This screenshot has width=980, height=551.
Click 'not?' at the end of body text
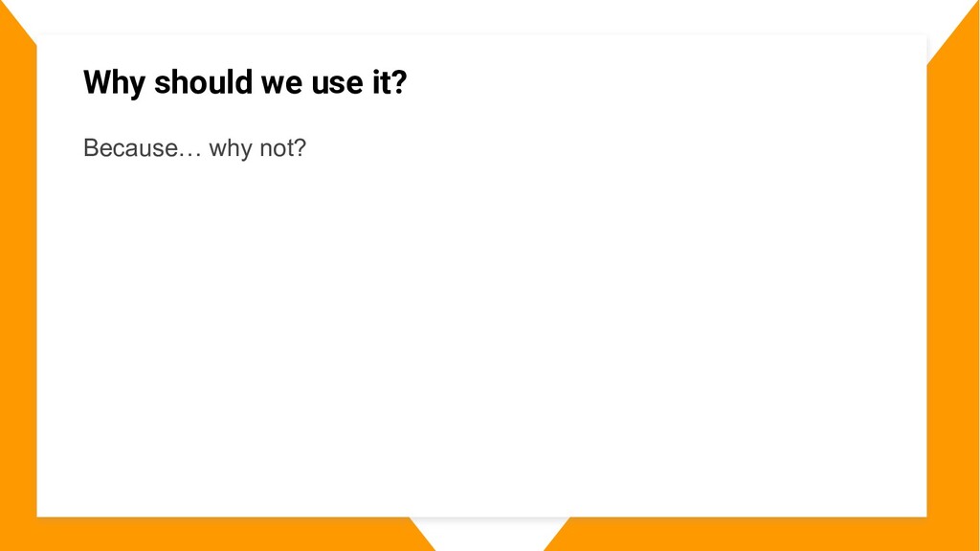click(x=282, y=148)
